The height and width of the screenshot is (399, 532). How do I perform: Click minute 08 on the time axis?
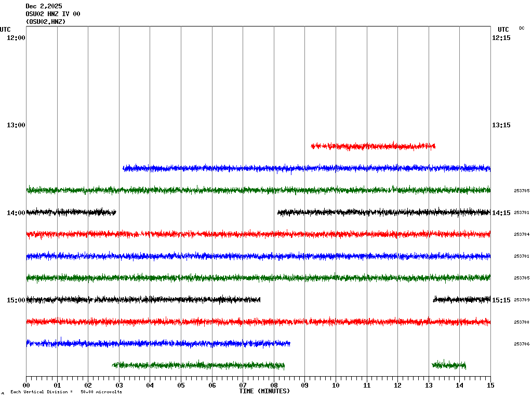274,385
